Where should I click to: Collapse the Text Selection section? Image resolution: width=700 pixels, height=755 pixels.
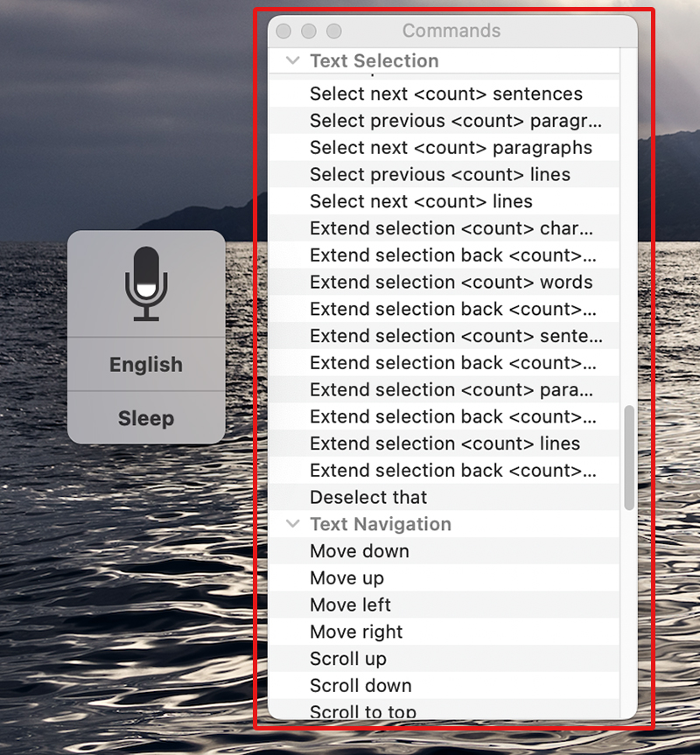tap(292, 61)
